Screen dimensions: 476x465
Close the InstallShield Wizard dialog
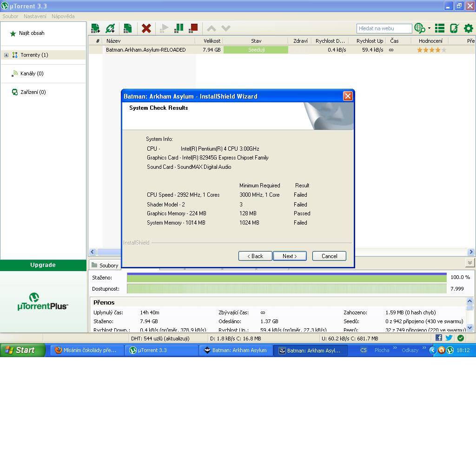pyautogui.click(x=348, y=96)
